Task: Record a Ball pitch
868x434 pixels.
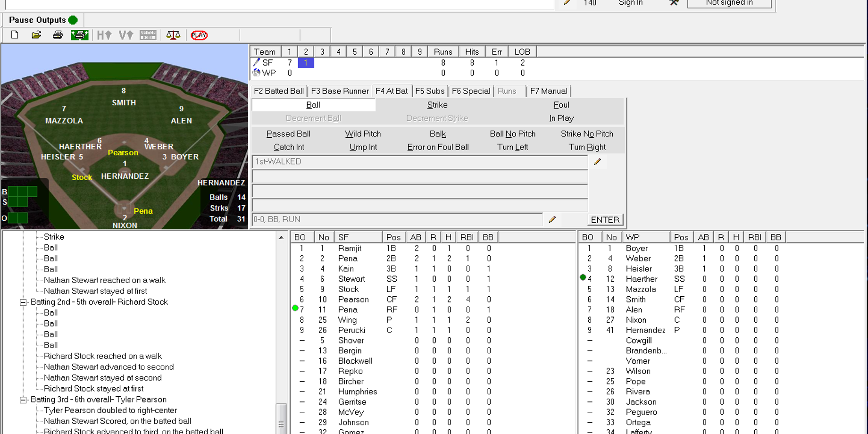Action: tap(314, 105)
